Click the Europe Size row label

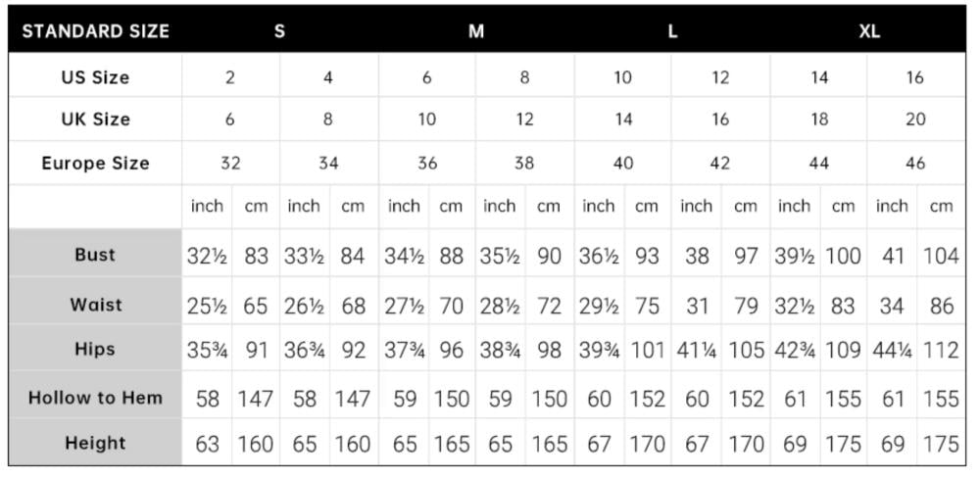95,164
